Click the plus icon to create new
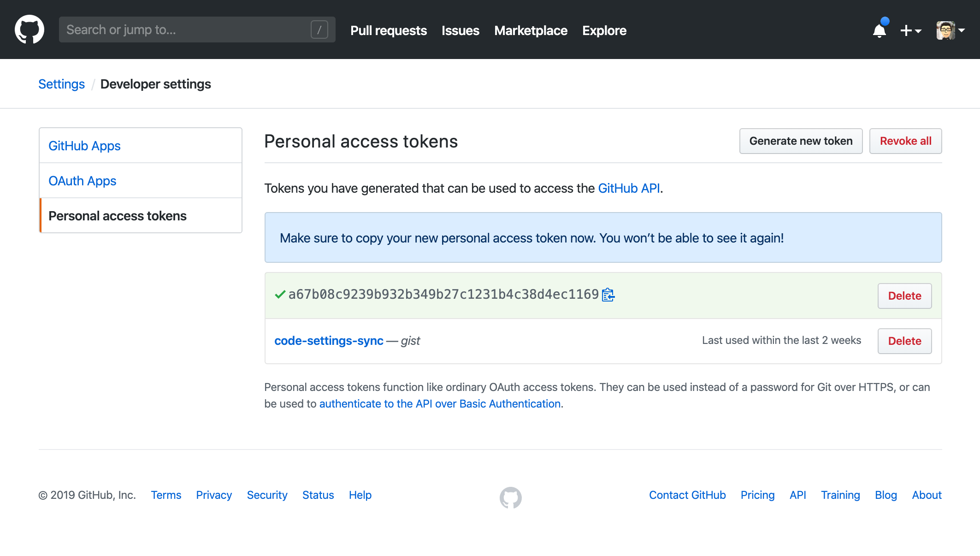This screenshot has height=556, width=980. tap(906, 30)
